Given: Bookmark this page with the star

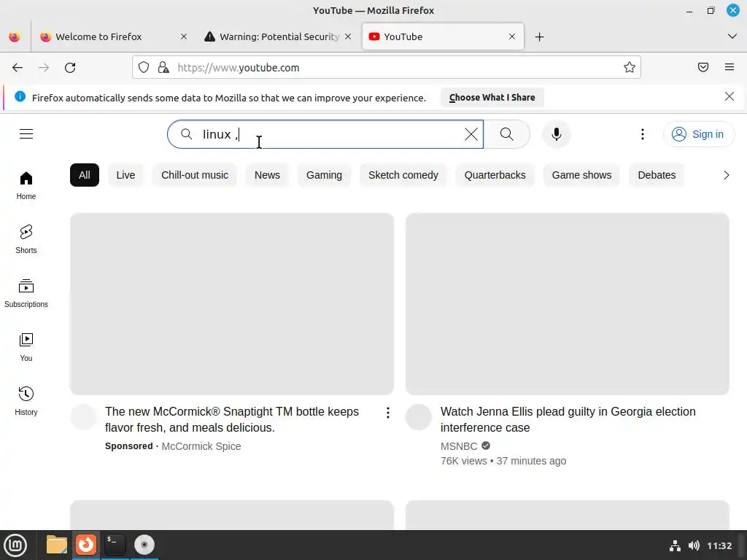Looking at the screenshot, I should tap(630, 67).
